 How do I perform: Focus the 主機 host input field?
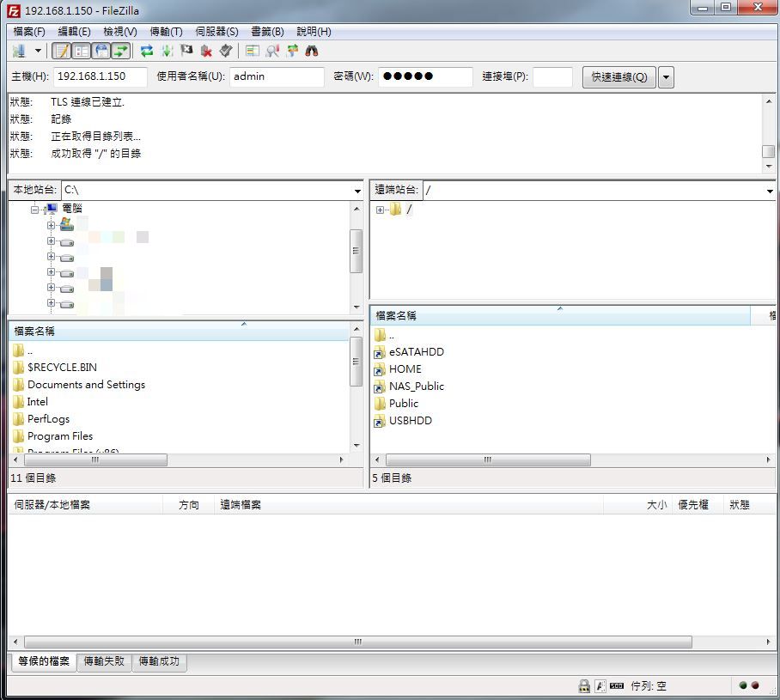(x=101, y=76)
